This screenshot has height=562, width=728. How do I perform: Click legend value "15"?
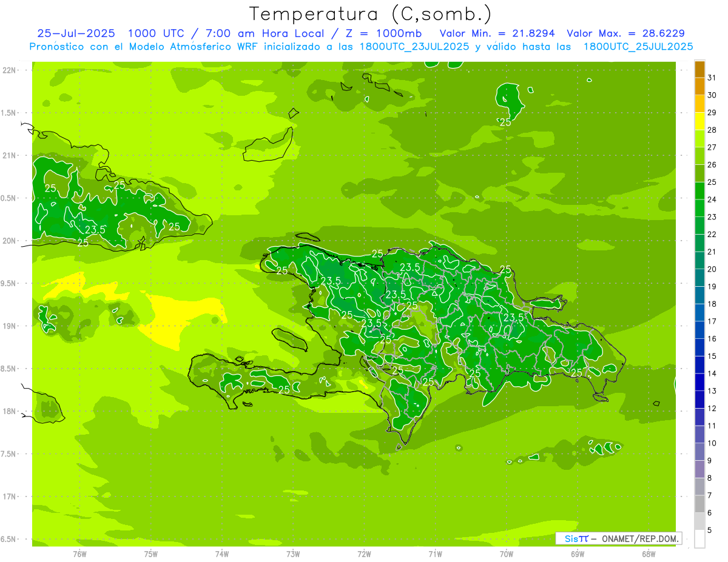712,356
